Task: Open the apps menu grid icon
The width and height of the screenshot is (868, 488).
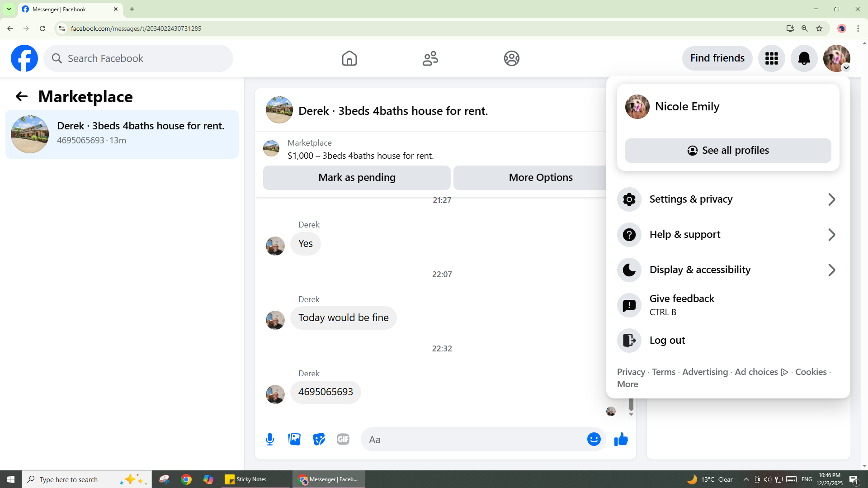Action: (x=772, y=58)
